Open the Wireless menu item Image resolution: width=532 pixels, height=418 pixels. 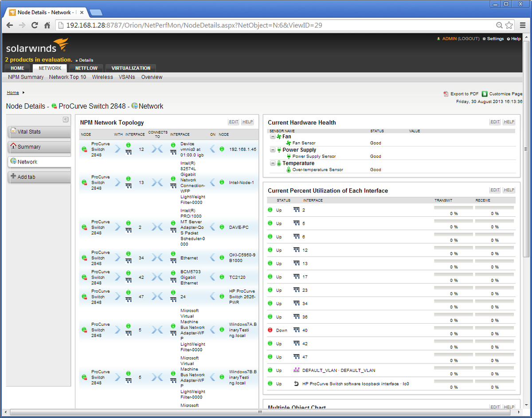[102, 77]
